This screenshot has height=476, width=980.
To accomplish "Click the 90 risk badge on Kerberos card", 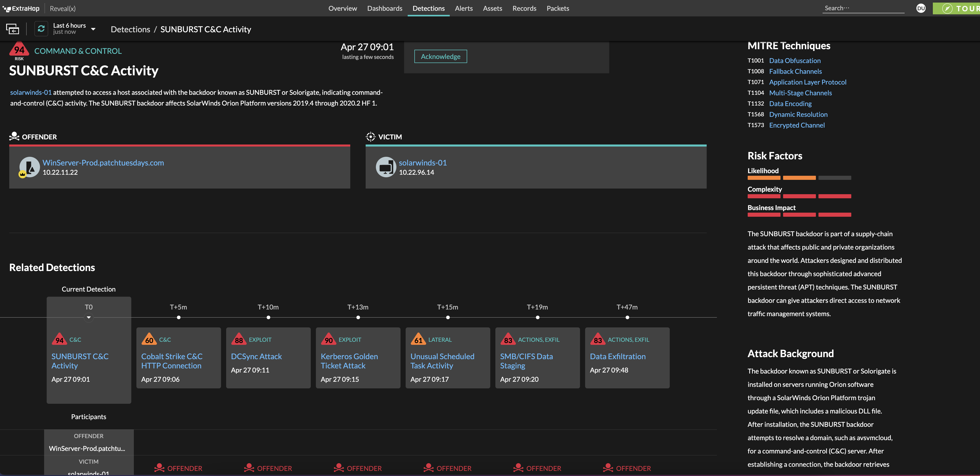I will tap(329, 339).
